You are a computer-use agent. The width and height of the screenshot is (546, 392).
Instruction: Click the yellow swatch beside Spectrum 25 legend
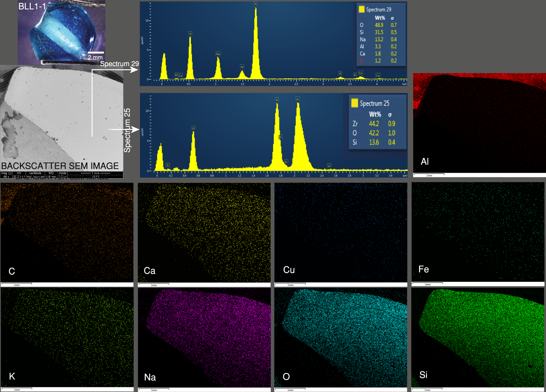(x=355, y=103)
